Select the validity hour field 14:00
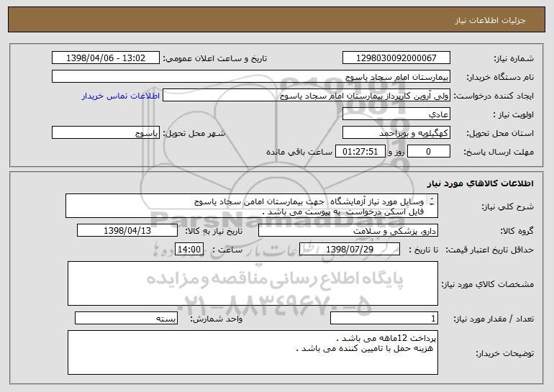Image resolution: width=554 pixels, height=392 pixels. tap(189, 250)
